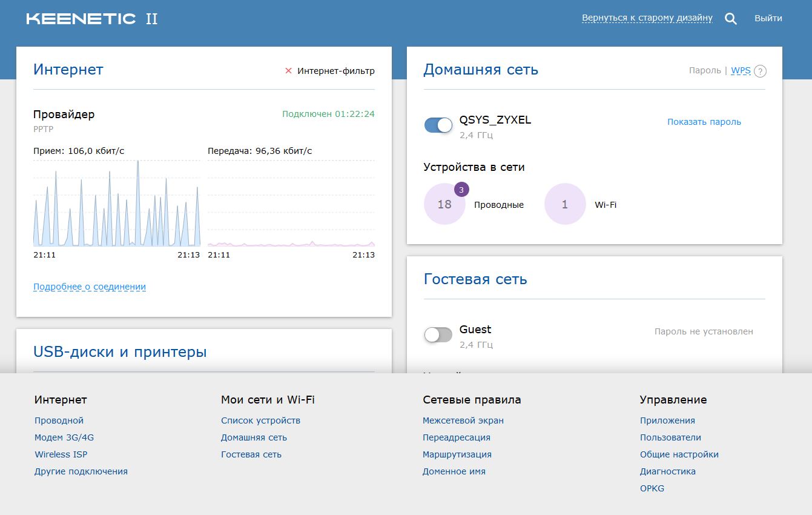This screenshot has width=812, height=515.
Task: Click Пароль label in Домашняя сеть header
Action: [x=705, y=70]
